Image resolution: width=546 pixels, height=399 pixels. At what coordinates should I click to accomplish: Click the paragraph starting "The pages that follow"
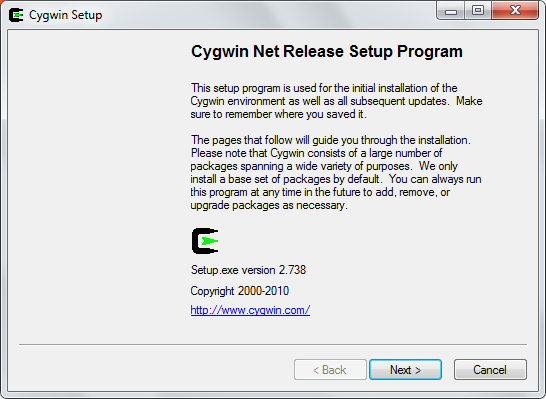click(x=336, y=172)
